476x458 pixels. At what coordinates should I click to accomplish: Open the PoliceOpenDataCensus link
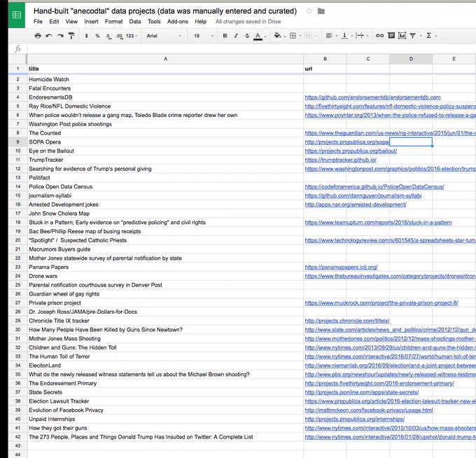point(374,187)
